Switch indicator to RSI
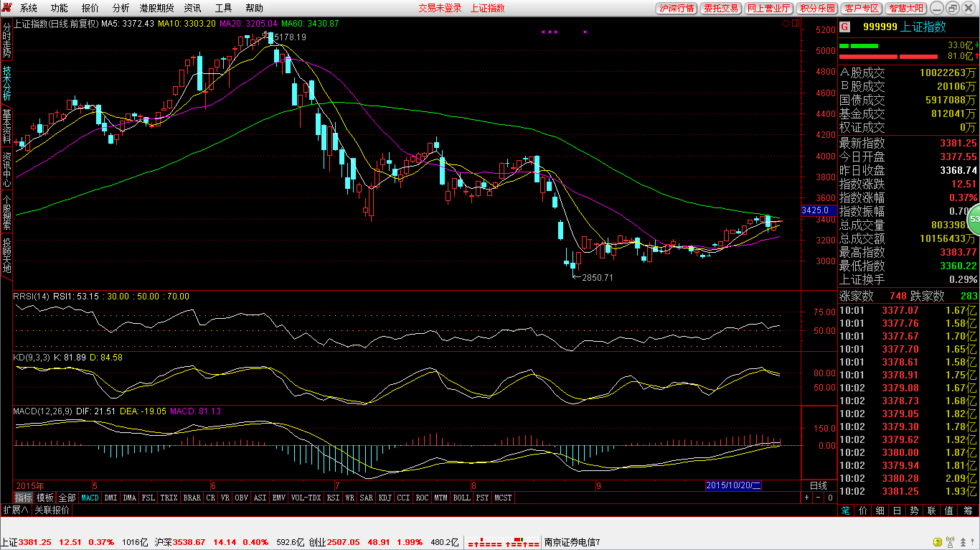 [334, 498]
